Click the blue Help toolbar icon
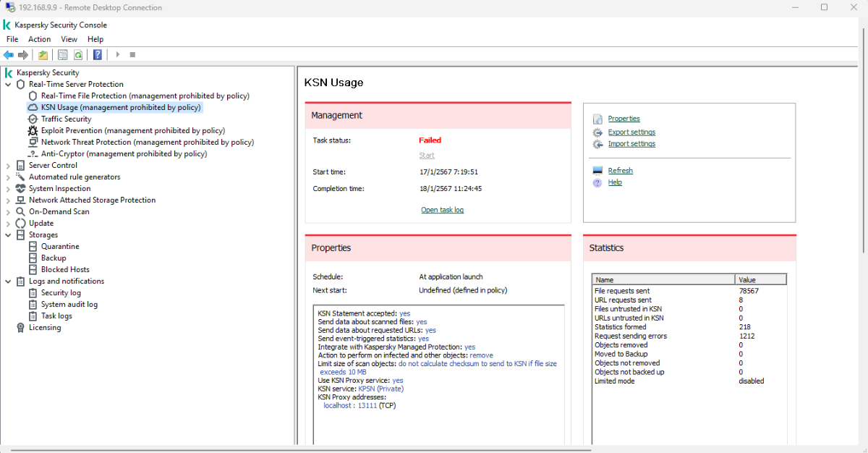The height and width of the screenshot is (453, 868). (x=98, y=55)
